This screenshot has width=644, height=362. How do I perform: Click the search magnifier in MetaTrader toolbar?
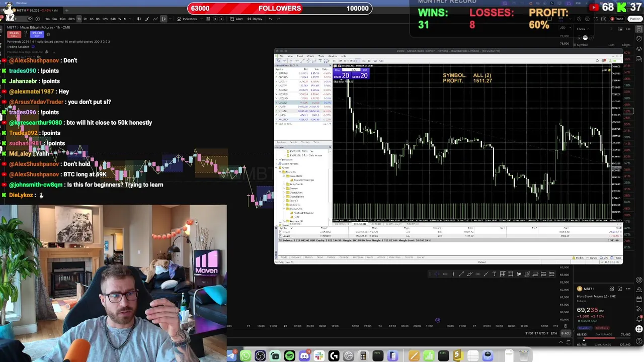[x=597, y=61]
